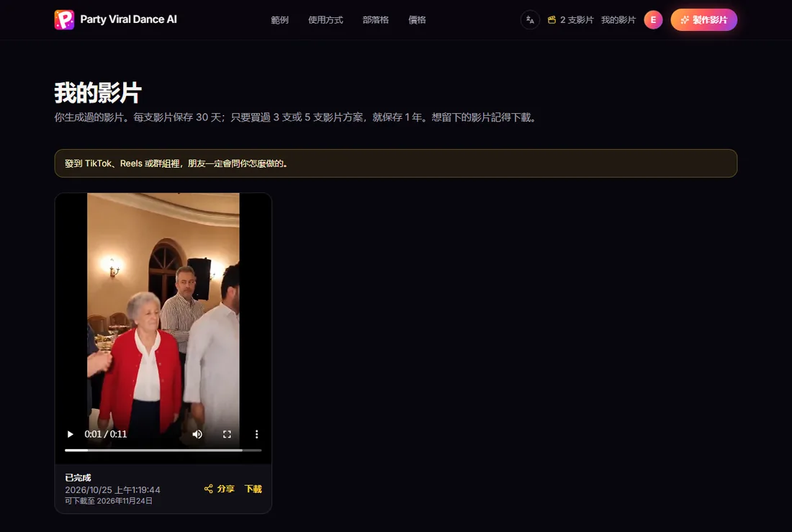The image size is (792, 532).
Task: Seek in the video progress bar
Action: (x=163, y=450)
